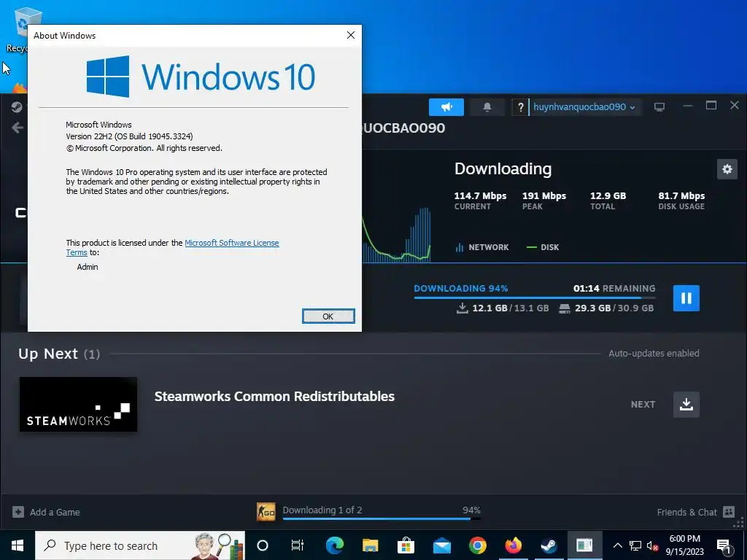The width and height of the screenshot is (747, 560).
Task: Start downloading Steamworks Common Redistributables now
Action: pos(686,404)
